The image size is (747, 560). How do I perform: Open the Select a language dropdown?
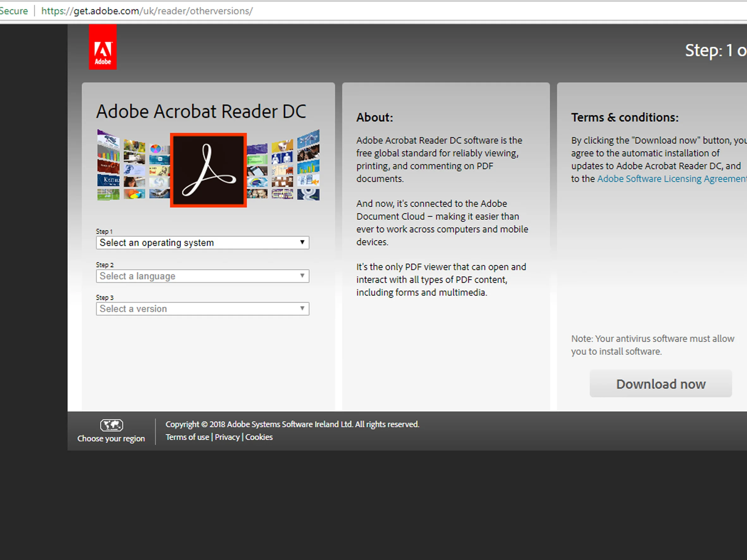click(203, 276)
